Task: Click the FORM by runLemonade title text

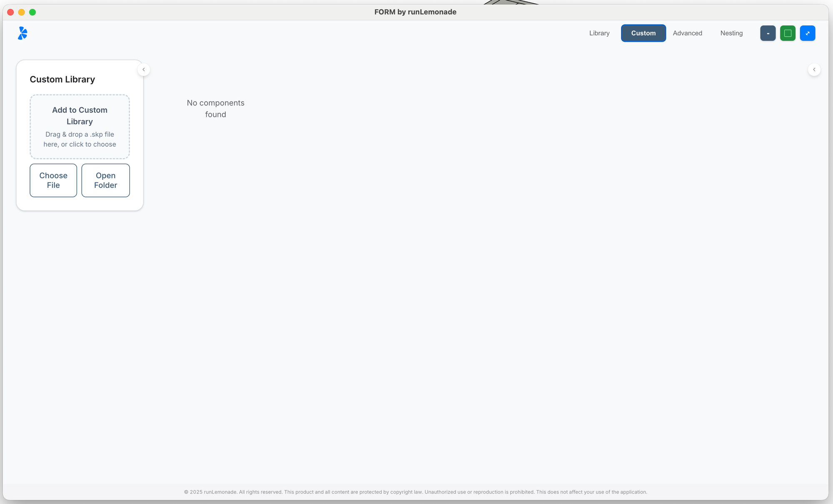Action: [x=415, y=12]
